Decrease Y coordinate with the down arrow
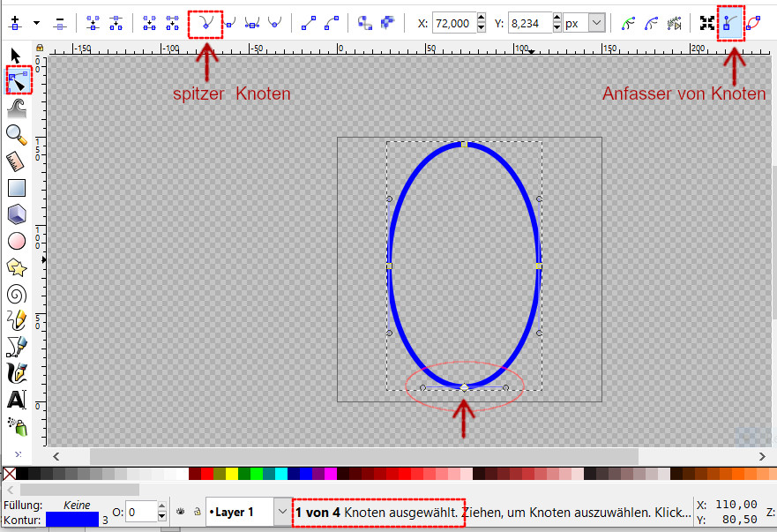 (x=557, y=28)
